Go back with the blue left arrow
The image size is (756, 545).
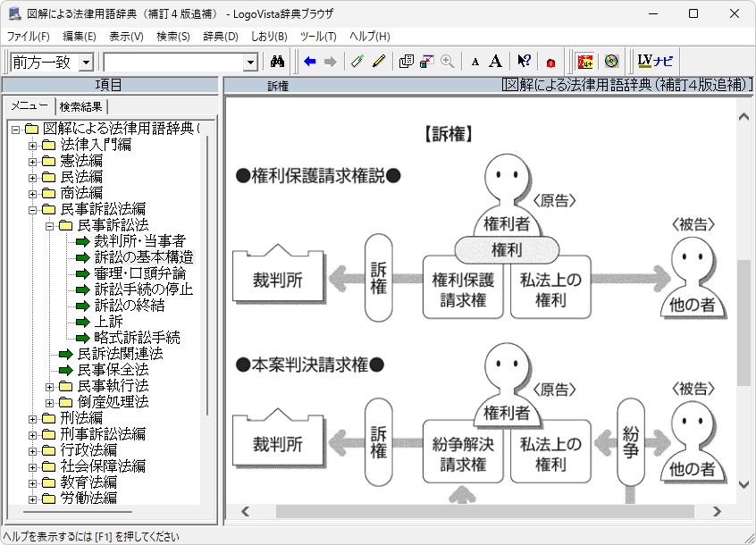pos(310,62)
